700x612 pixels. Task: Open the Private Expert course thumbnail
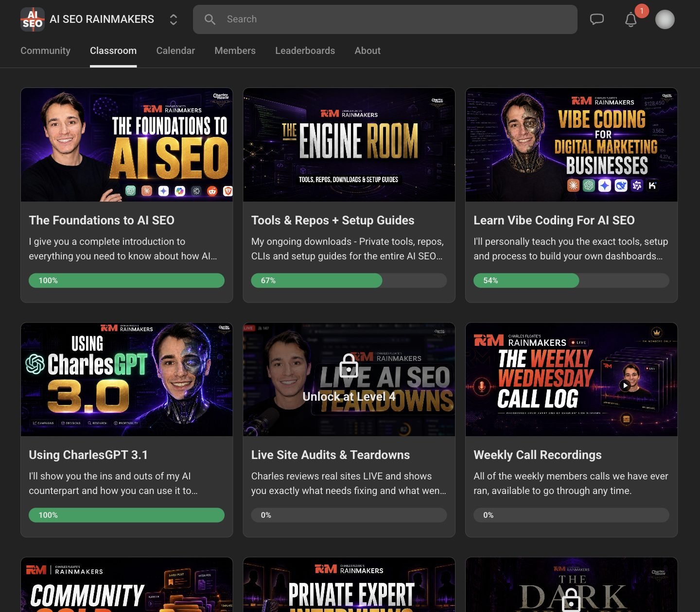349,585
